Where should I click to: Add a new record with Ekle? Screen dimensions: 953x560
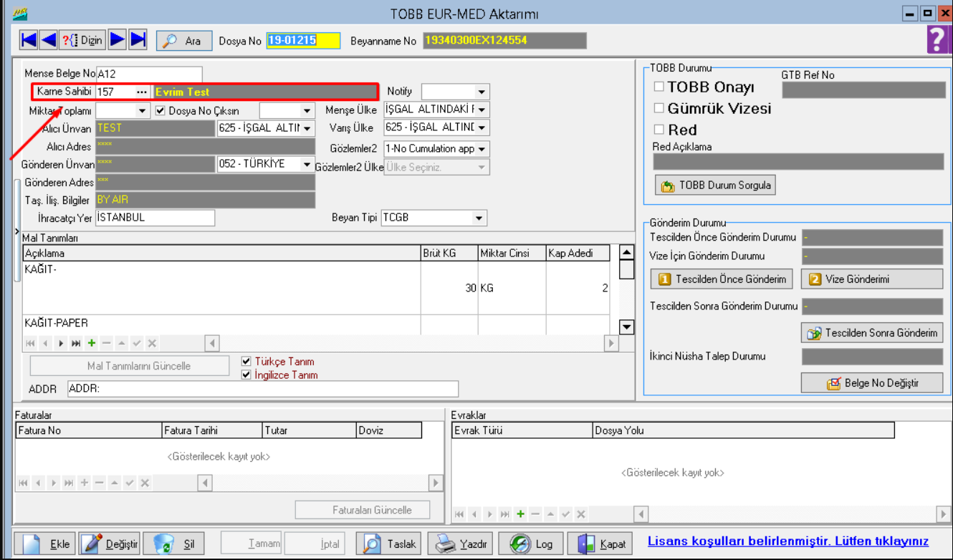(44, 544)
